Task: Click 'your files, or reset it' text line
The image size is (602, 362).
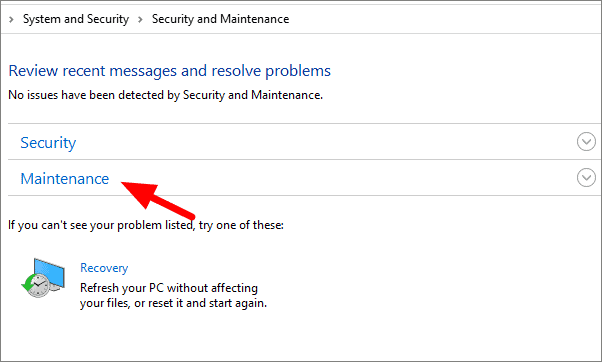Action: 173,303
